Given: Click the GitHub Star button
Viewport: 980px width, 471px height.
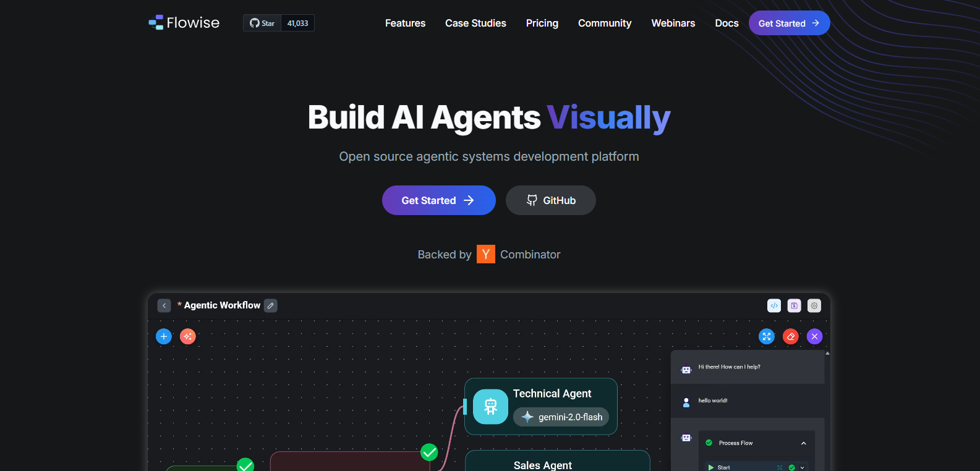Looking at the screenshot, I should (262, 23).
